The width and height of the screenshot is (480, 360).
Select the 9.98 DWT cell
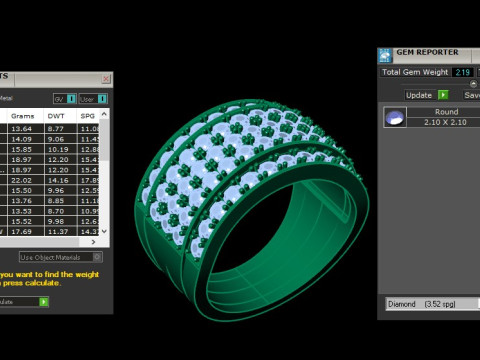(60, 222)
